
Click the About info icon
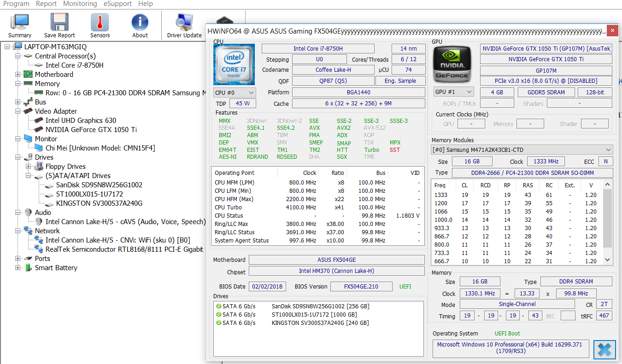pos(140,23)
